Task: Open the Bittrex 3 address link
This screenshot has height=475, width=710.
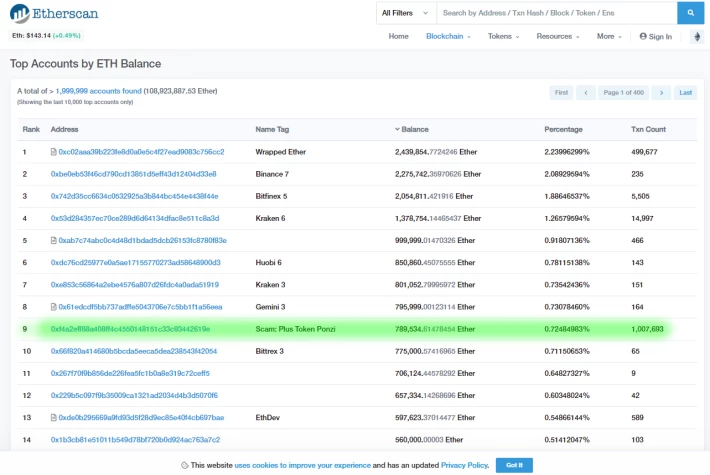Action: click(134, 351)
